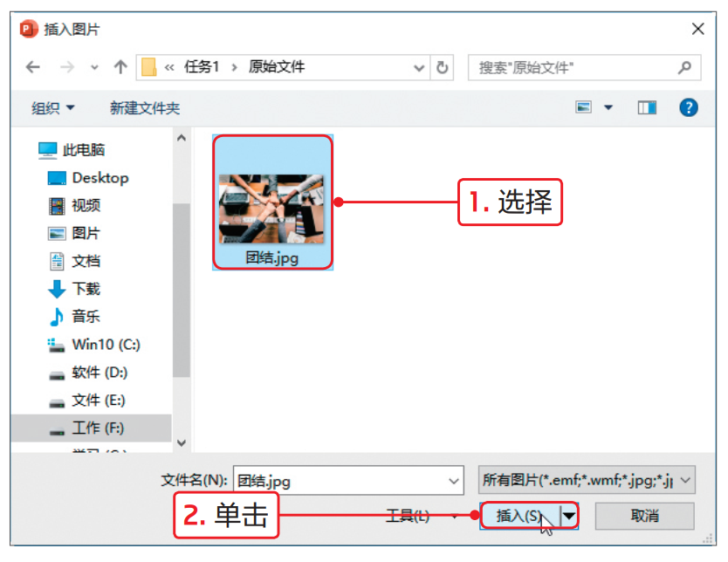This screenshot has height=562, width=728.
Task: Click the 取消 button
Action: (644, 516)
